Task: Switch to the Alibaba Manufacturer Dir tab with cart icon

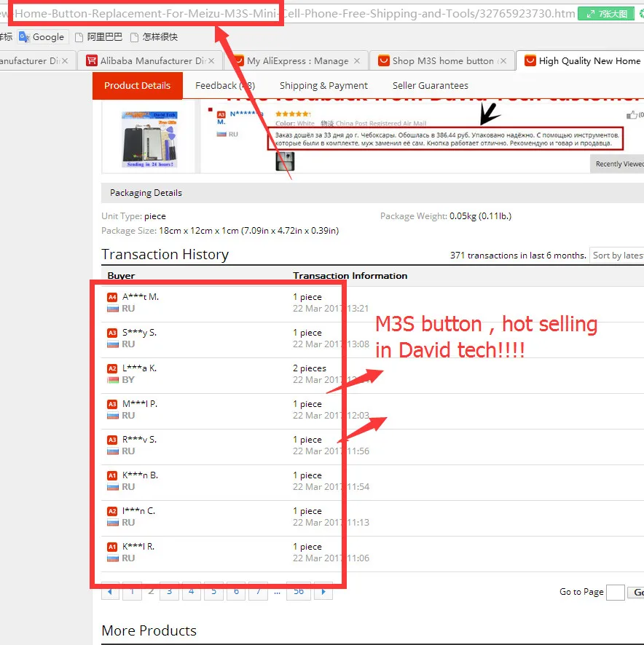Action: pyautogui.click(x=150, y=61)
